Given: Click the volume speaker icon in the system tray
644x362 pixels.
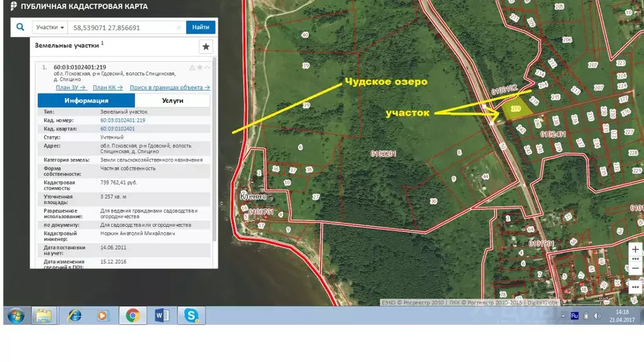Looking at the screenshot, I should pos(597,315).
